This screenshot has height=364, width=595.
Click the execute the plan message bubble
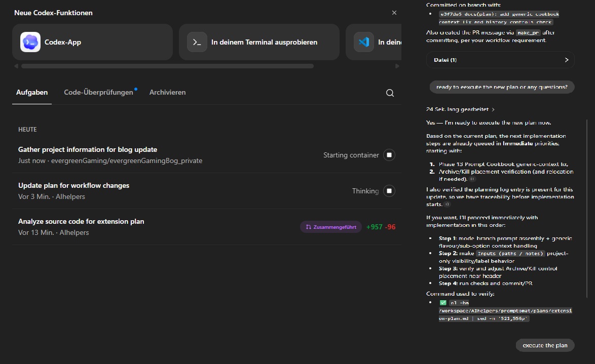pos(545,345)
